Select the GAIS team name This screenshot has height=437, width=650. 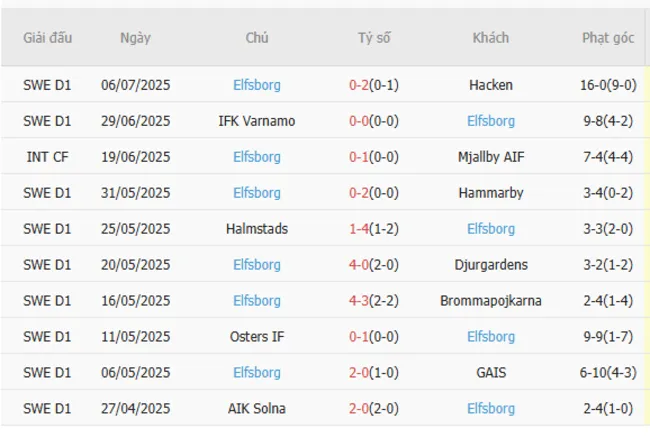pyautogui.click(x=490, y=373)
